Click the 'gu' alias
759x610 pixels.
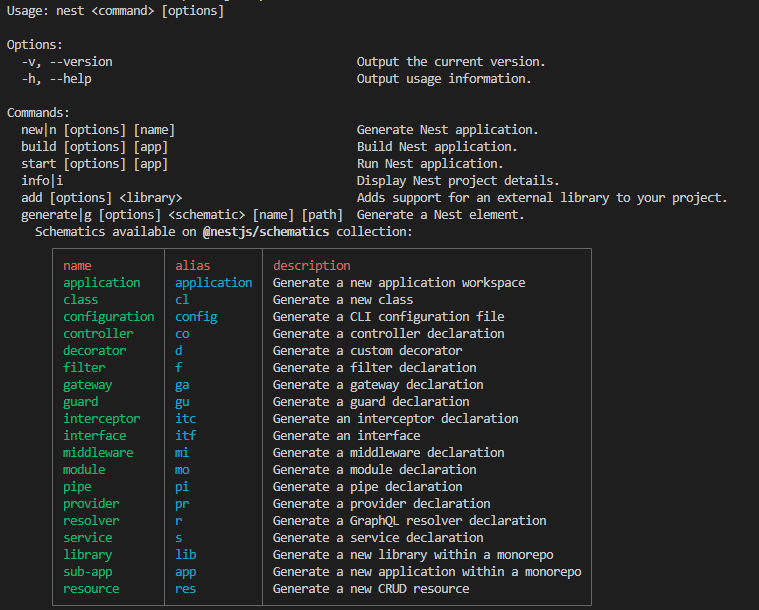182,402
